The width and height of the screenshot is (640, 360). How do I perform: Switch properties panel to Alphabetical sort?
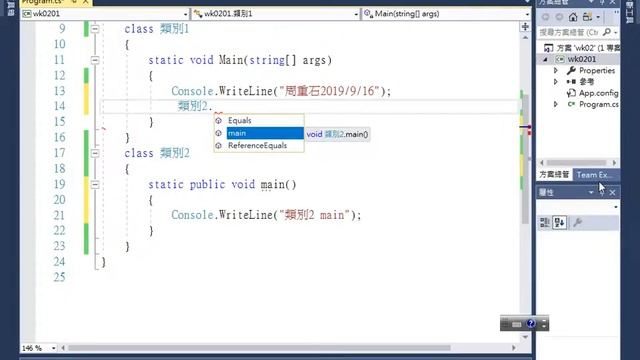pyautogui.click(x=560, y=222)
